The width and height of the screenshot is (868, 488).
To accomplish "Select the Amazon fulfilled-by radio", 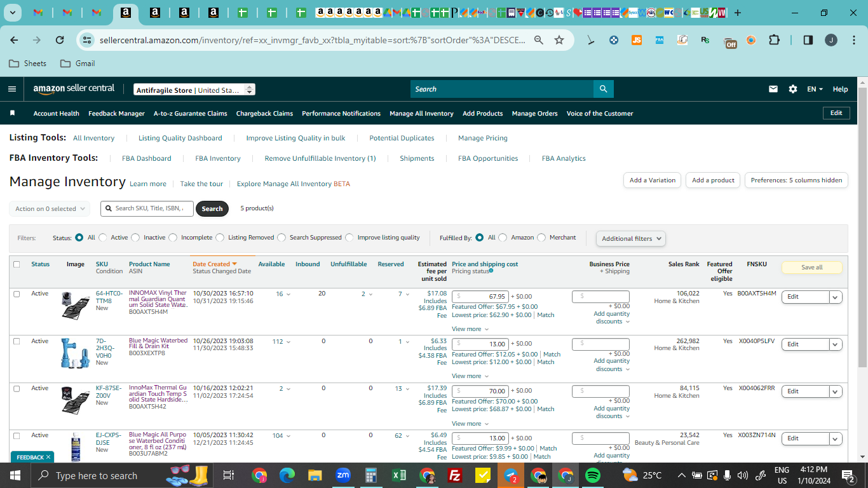I will pos(503,238).
